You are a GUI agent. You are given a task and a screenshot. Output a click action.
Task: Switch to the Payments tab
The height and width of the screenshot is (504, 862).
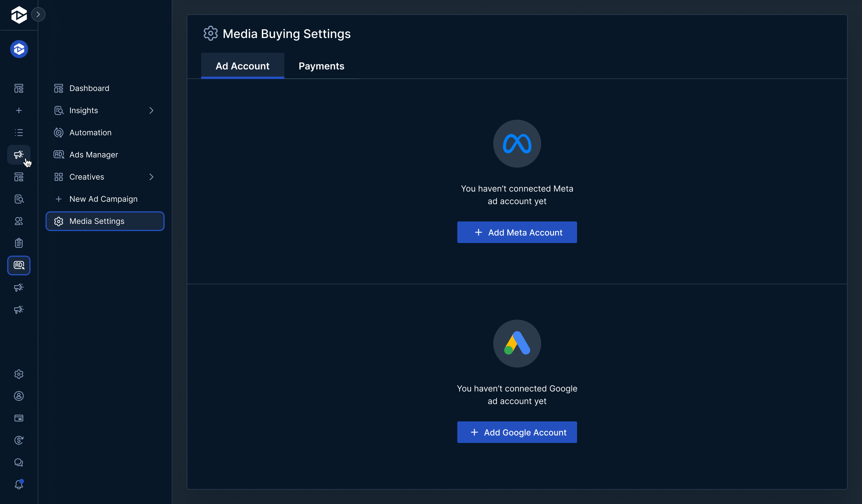click(x=321, y=66)
